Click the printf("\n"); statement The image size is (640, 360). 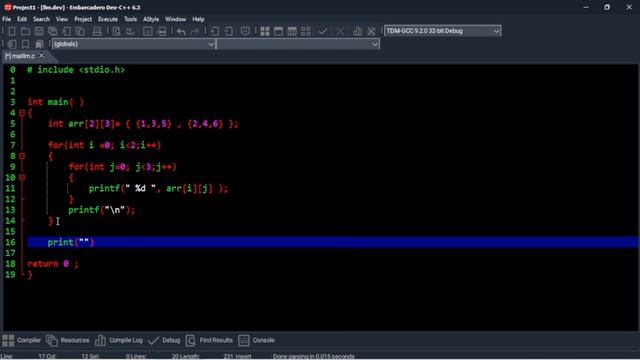tap(101, 210)
